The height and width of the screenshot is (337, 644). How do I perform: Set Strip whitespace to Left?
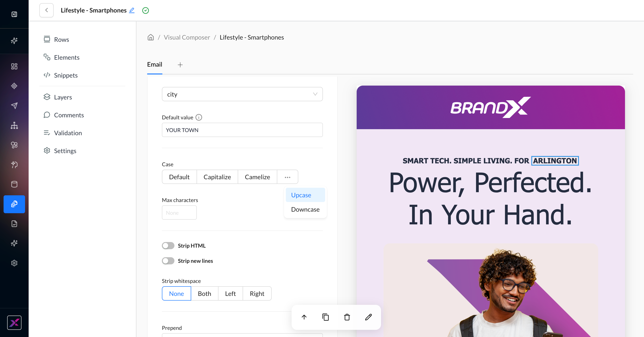[231, 293]
